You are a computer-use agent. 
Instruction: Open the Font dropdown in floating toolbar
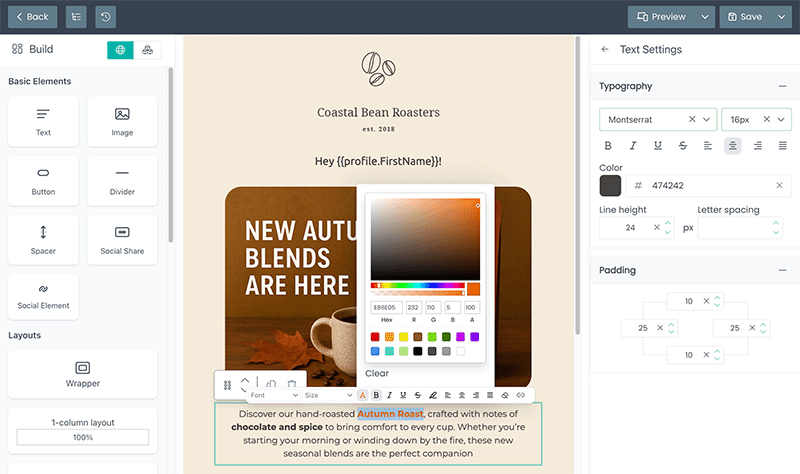273,395
